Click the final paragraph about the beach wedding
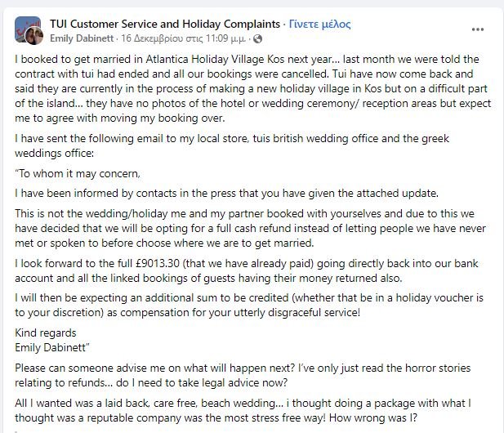Image resolution: width=504 pixels, height=433 pixels. click(243, 410)
